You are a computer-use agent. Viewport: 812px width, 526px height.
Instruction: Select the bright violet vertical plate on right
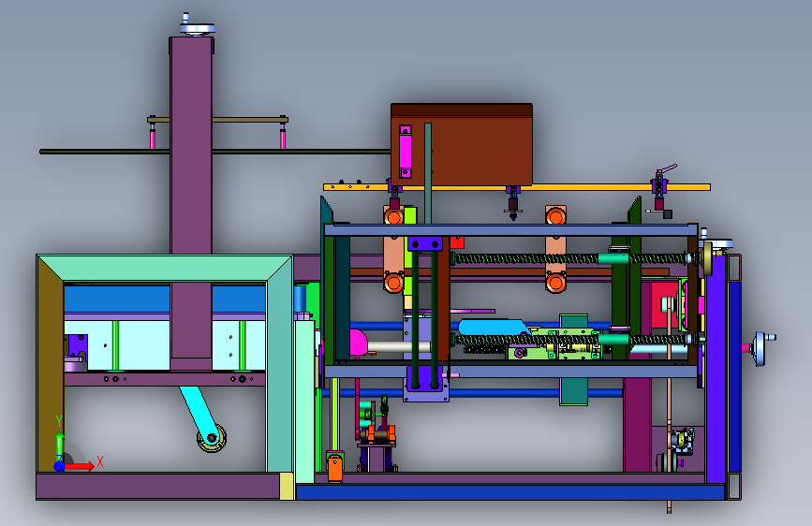tap(716, 369)
